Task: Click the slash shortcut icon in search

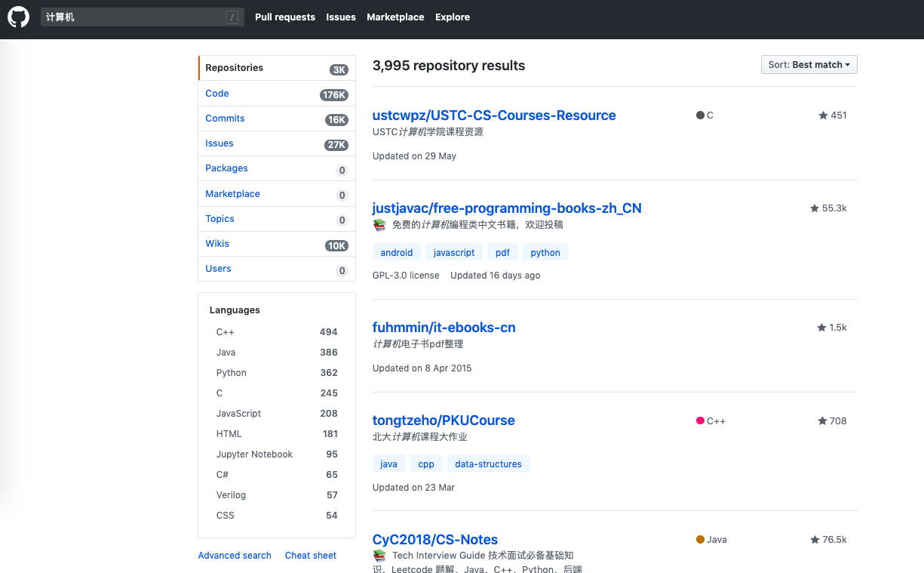Action: [x=232, y=17]
